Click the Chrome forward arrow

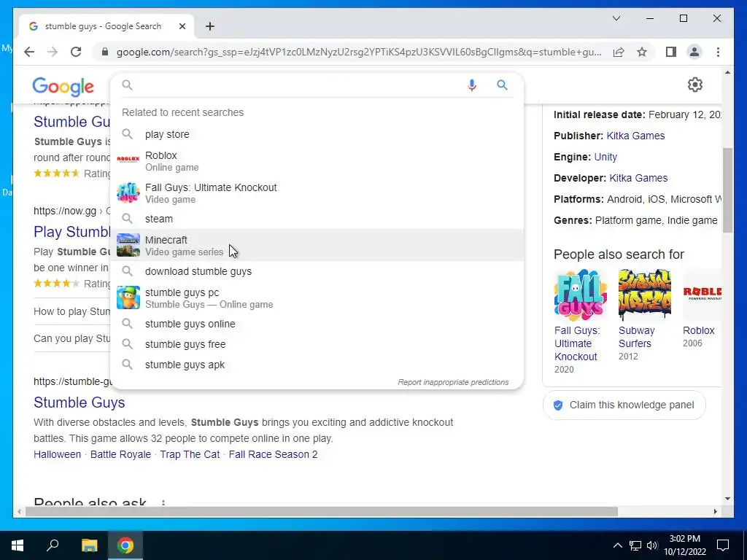coord(53,52)
